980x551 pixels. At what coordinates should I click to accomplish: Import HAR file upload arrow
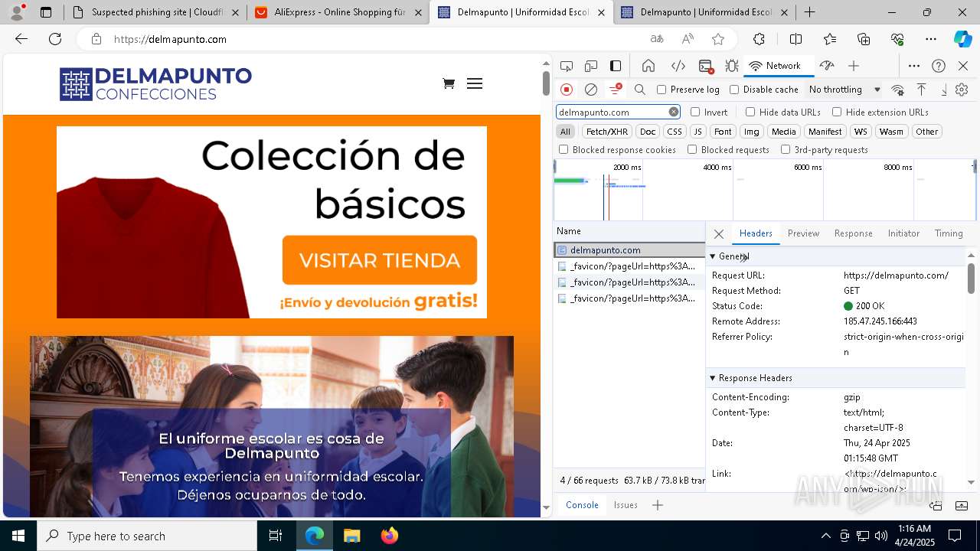pos(922,90)
